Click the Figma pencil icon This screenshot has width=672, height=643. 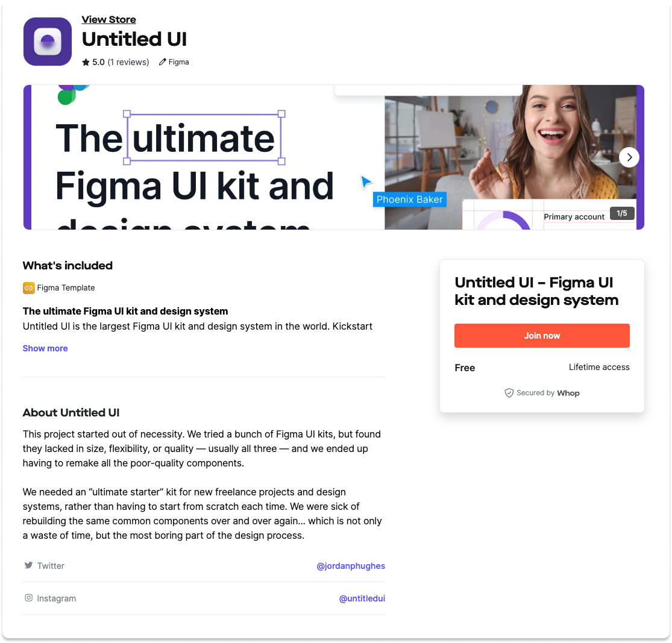(x=163, y=62)
